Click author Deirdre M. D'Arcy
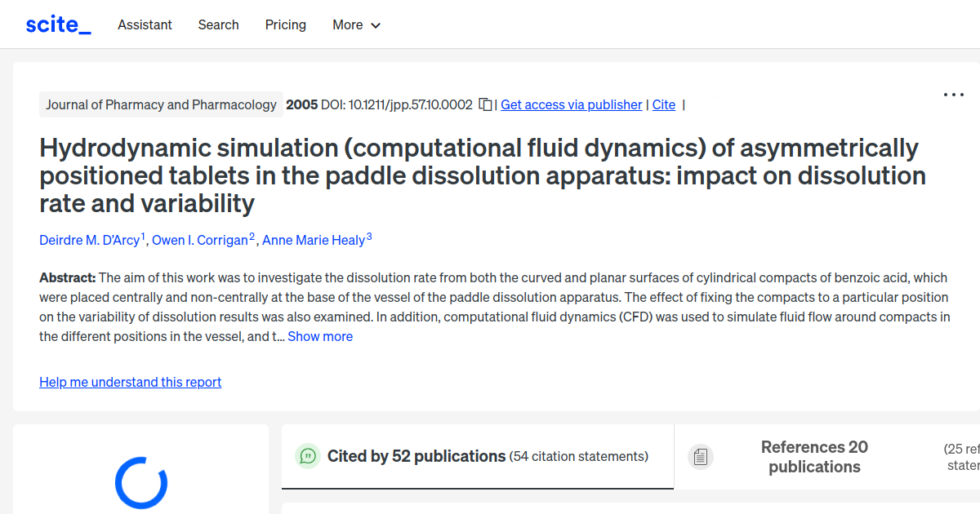 click(89, 239)
